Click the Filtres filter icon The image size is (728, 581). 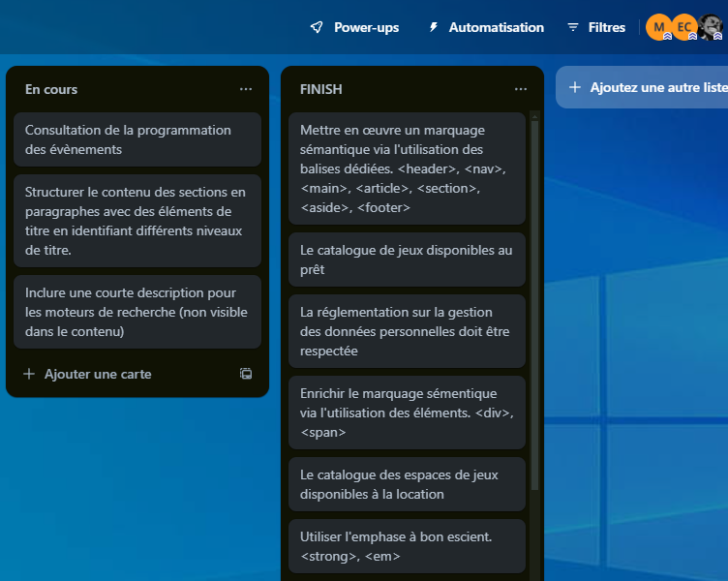pyautogui.click(x=573, y=27)
